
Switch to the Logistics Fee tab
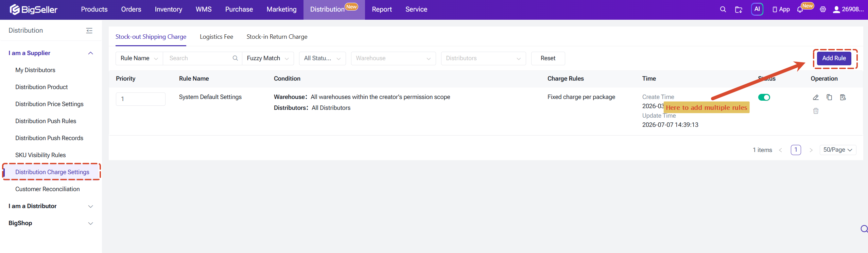[216, 37]
